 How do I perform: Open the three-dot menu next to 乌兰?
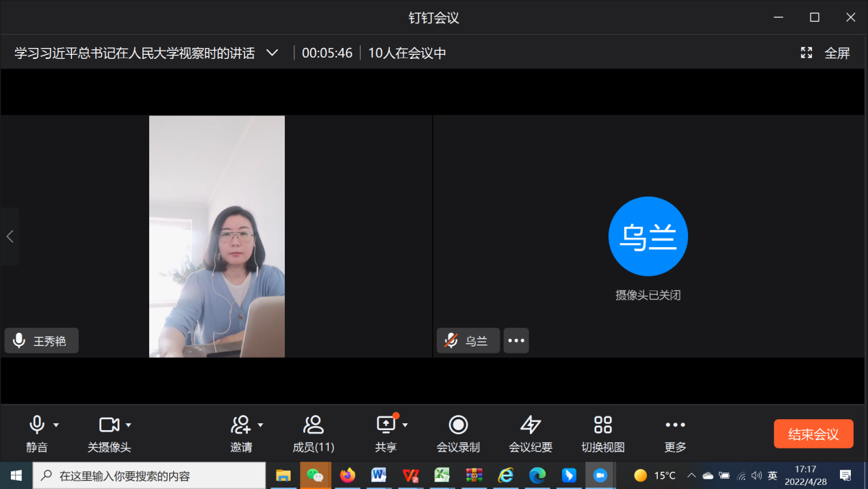(x=516, y=340)
